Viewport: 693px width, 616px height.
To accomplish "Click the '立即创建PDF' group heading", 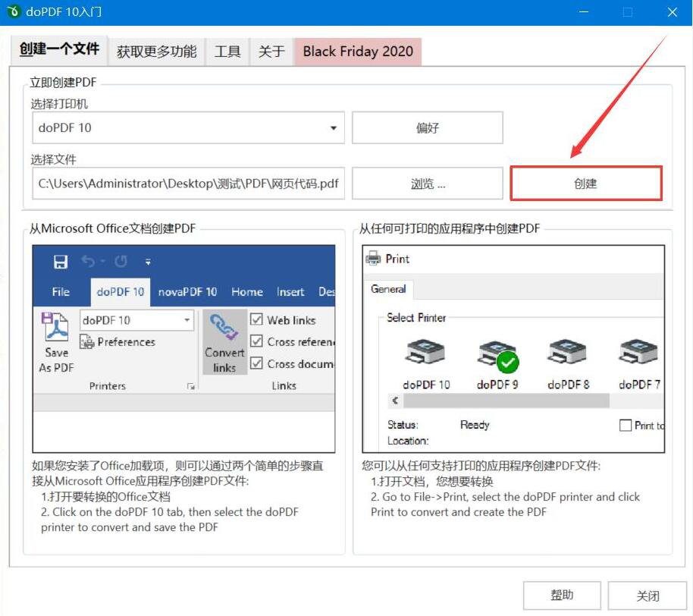I will point(63,82).
